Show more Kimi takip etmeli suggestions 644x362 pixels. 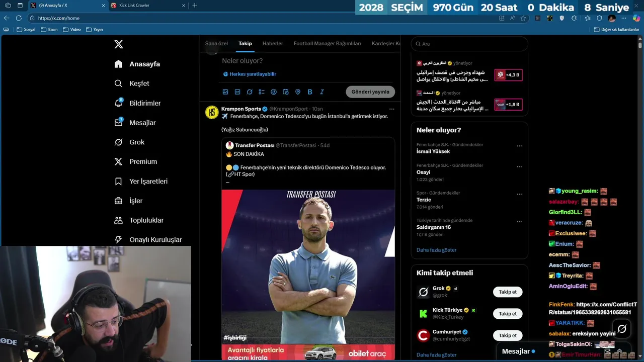click(x=436, y=355)
